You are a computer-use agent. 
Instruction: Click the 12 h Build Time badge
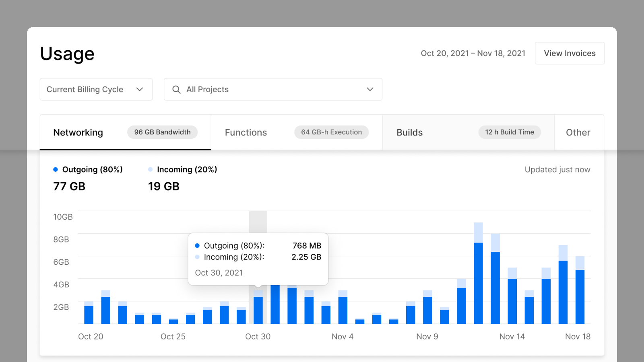[509, 132]
